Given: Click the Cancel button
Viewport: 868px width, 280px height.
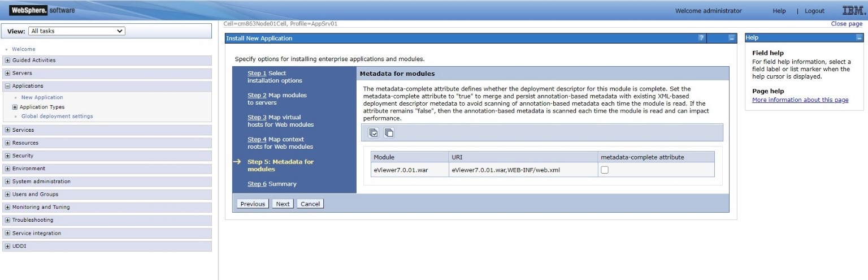Looking at the screenshot, I should tap(310, 204).
